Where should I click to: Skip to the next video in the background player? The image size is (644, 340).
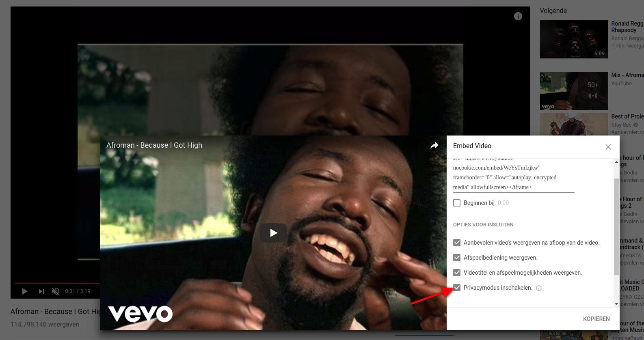click(41, 291)
